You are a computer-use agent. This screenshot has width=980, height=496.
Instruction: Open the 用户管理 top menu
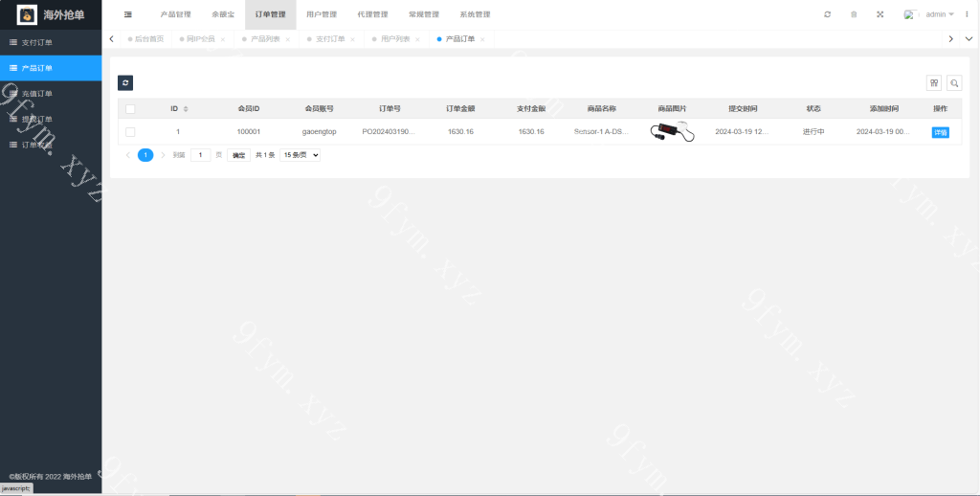[x=322, y=14]
